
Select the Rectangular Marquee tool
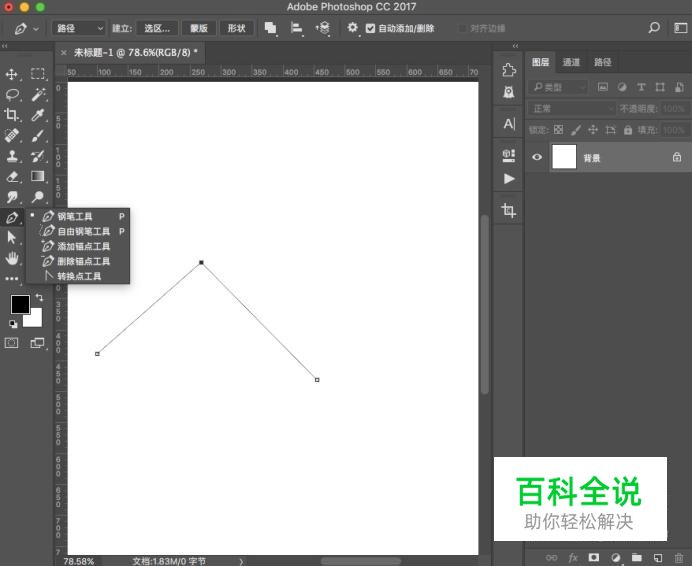click(x=38, y=74)
